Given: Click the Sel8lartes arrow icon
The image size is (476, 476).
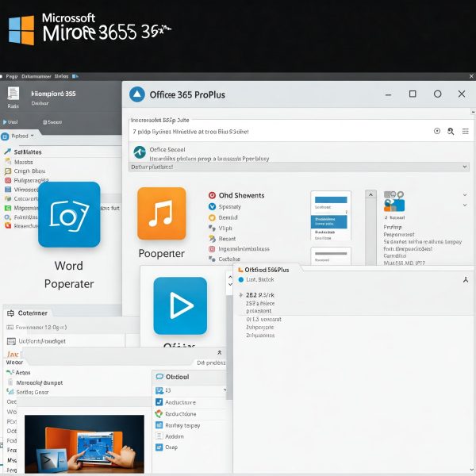Looking at the screenshot, I should coord(8,152).
